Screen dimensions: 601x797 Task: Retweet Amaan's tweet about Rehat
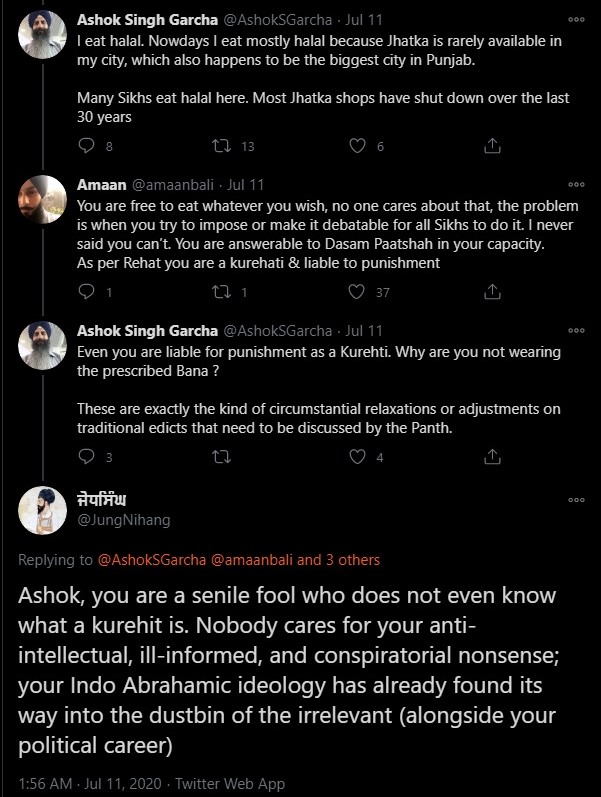222,292
